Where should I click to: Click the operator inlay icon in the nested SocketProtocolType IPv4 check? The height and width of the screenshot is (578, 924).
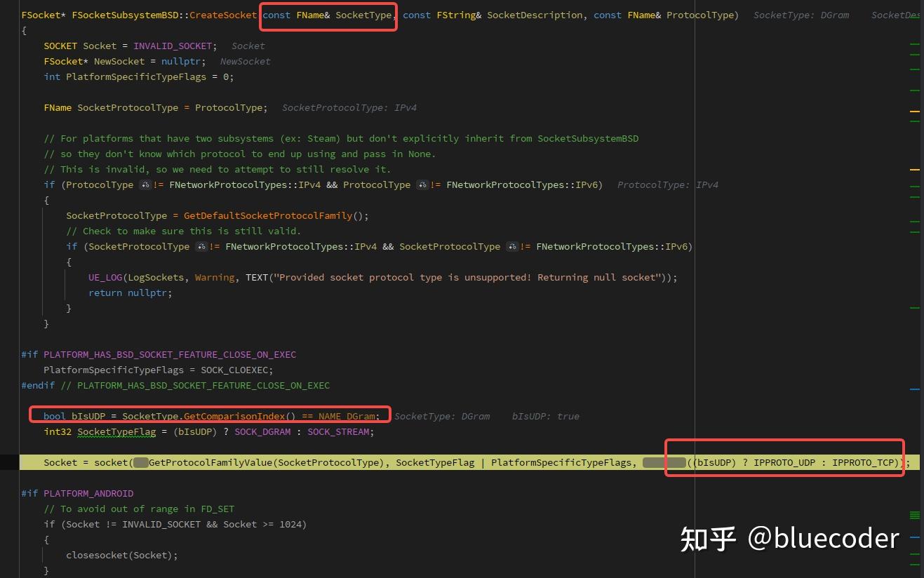pyautogui.click(x=201, y=246)
